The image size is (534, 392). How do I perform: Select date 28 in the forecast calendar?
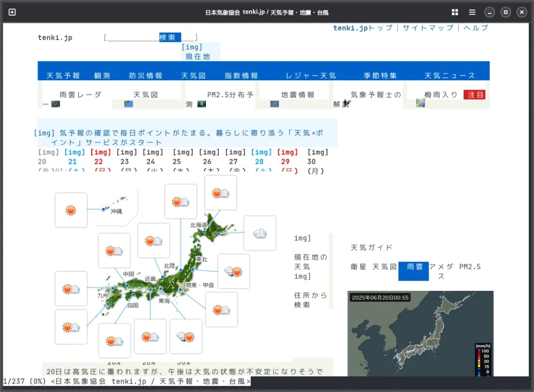click(259, 162)
